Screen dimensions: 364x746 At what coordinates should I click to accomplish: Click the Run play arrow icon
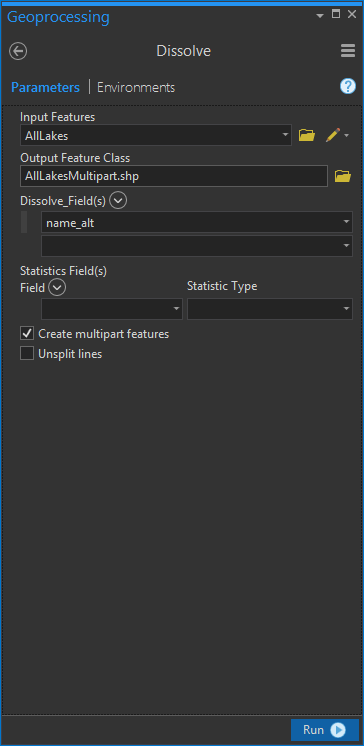point(338,730)
